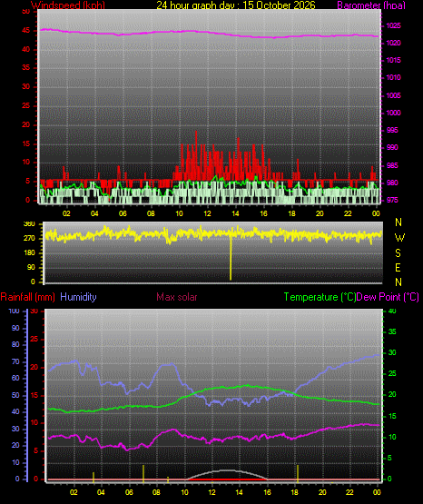This screenshot has width=423, height=504.
Task: Click the 360 value on the wind direction axis
Action: (29, 224)
